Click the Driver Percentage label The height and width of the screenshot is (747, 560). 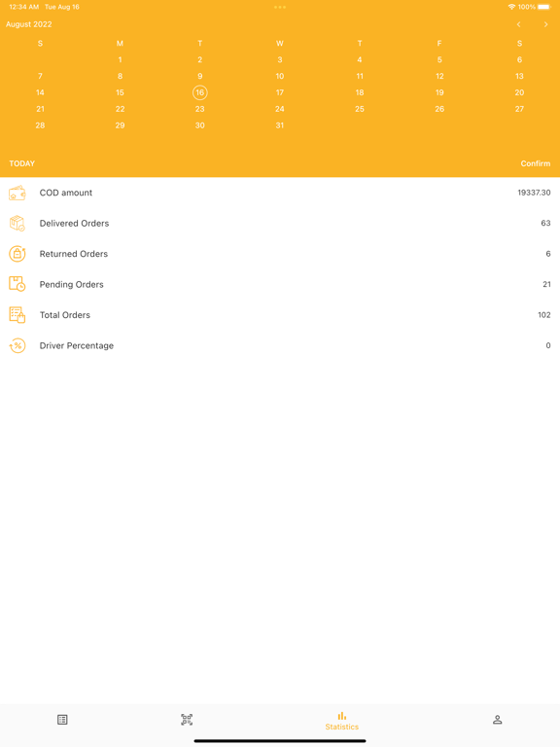[x=77, y=346]
